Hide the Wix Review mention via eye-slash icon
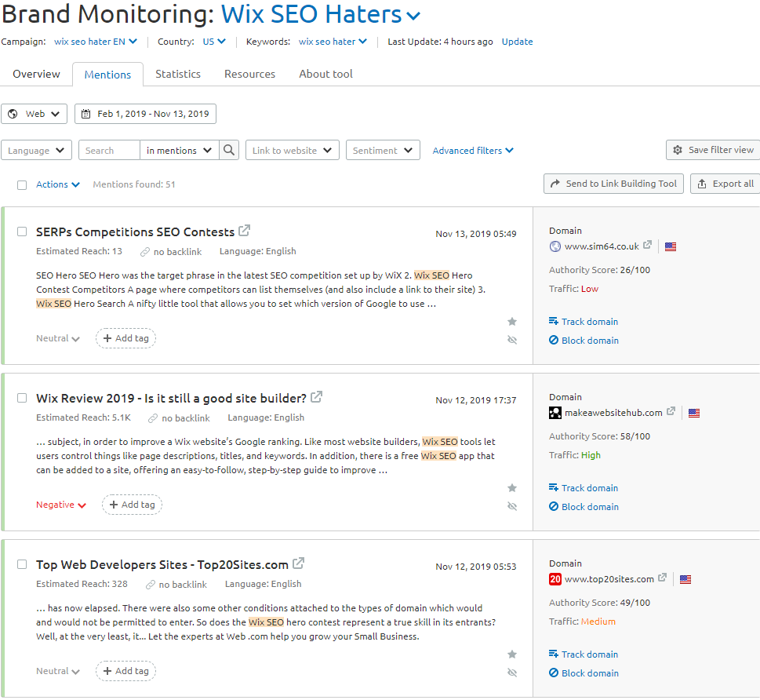Image resolution: width=760 pixels, height=700 pixels. 512,506
